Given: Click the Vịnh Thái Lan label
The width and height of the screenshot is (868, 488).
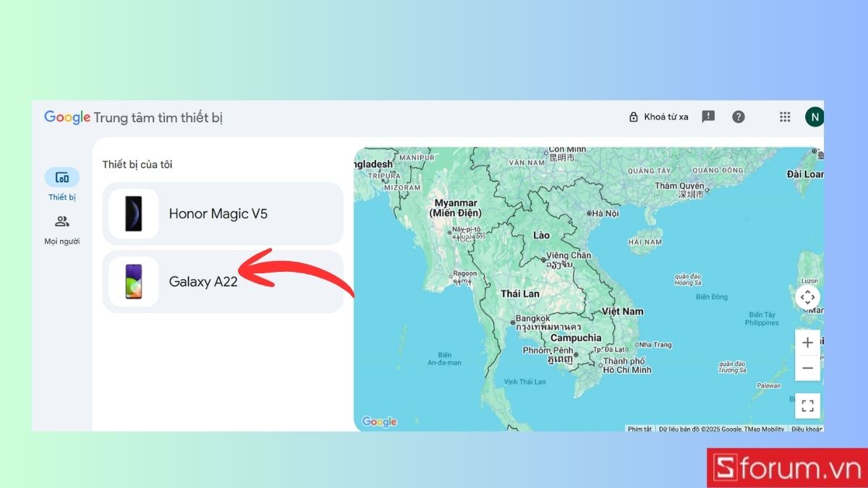Looking at the screenshot, I should tap(525, 382).
